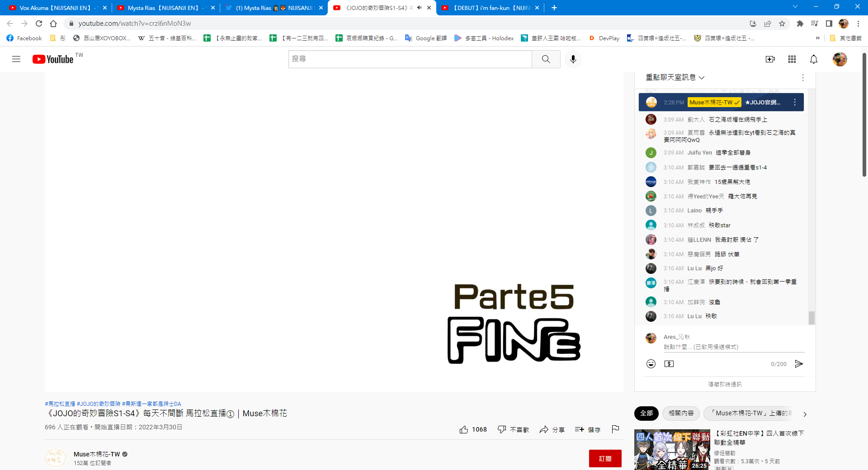Bookmark this page with the star icon
The height and width of the screenshot is (470, 868).
pos(782,23)
